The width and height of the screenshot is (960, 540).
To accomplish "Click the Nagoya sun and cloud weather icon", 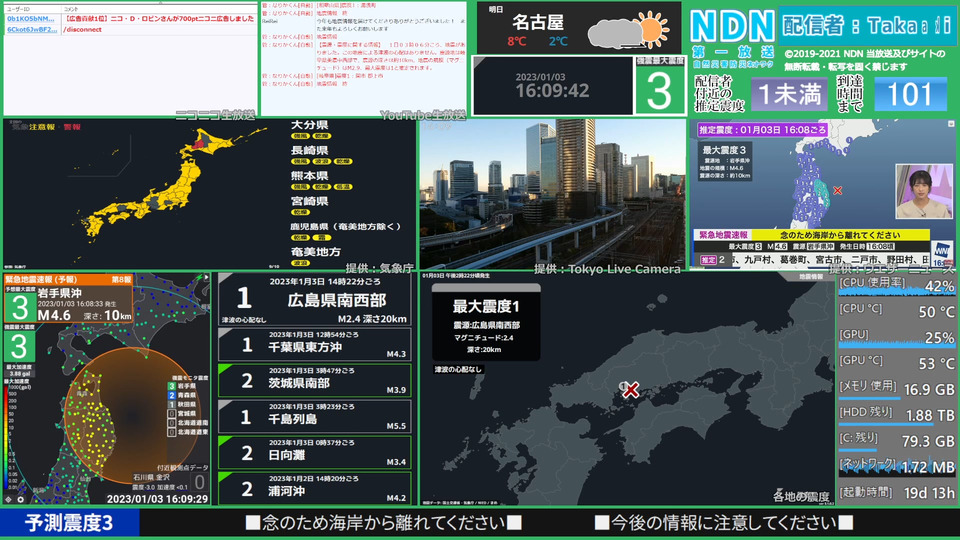I will [x=628, y=31].
